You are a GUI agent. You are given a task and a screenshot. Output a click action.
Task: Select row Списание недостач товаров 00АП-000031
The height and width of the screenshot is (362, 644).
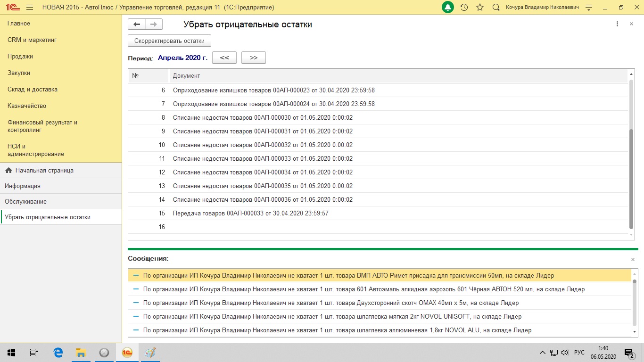(x=378, y=131)
